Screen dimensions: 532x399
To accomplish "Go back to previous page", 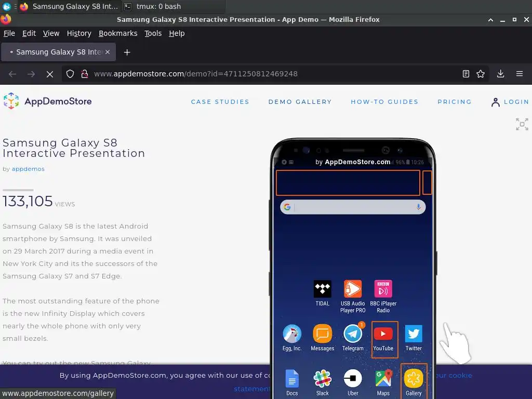I will [12, 74].
